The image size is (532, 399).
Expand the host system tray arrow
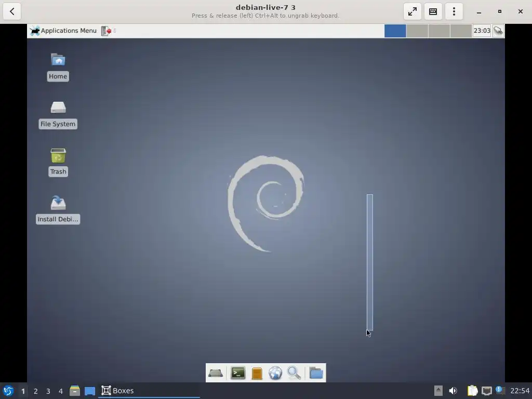pos(438,391)
